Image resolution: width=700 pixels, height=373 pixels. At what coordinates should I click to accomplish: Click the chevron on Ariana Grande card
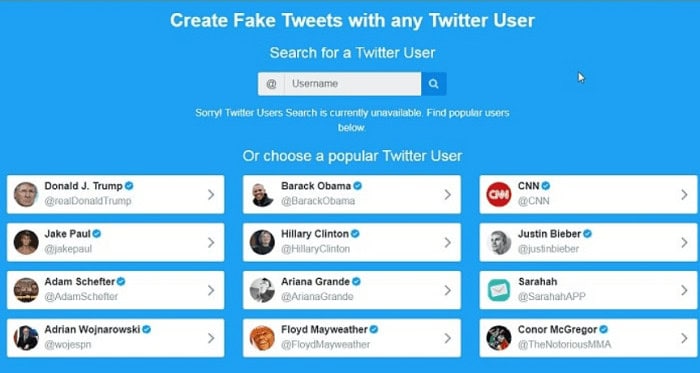pos(448,290)
